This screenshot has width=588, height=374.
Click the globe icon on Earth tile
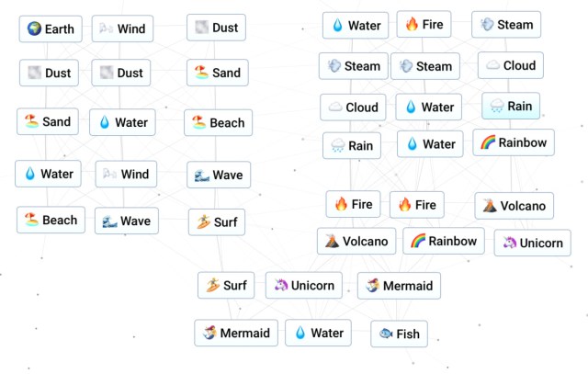[x=35, y=28]
